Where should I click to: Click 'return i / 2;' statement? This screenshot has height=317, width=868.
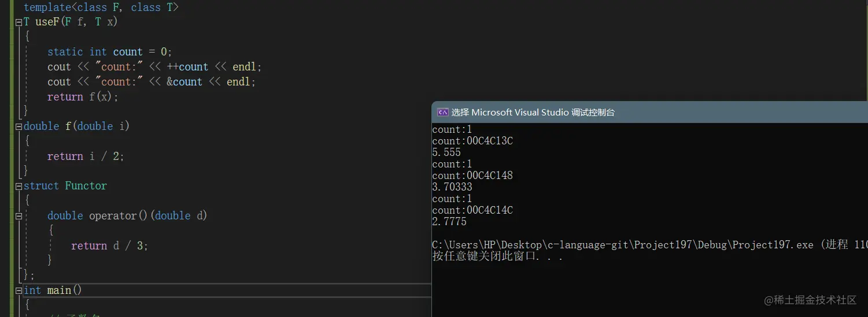pos(86,156)
